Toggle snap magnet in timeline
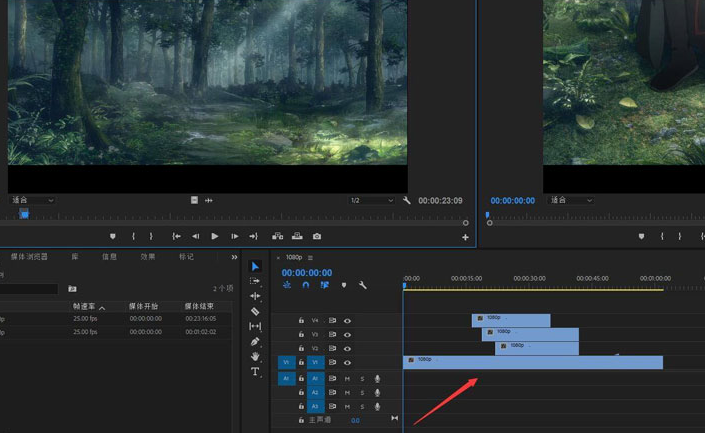 click(306, 285)
